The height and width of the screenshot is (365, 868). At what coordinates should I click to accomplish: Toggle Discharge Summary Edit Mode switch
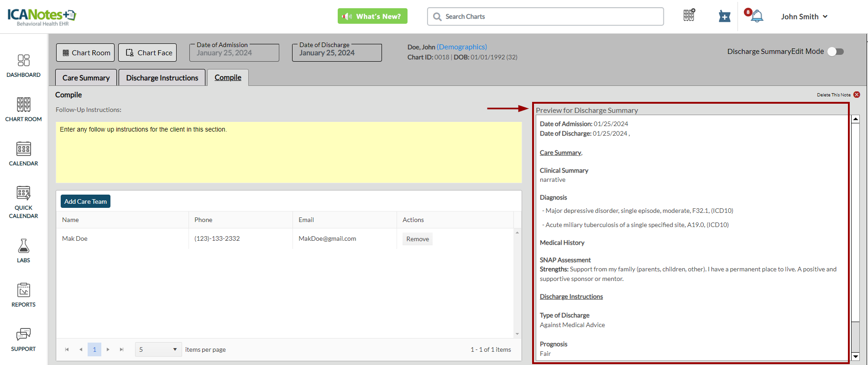pos(836,52)
